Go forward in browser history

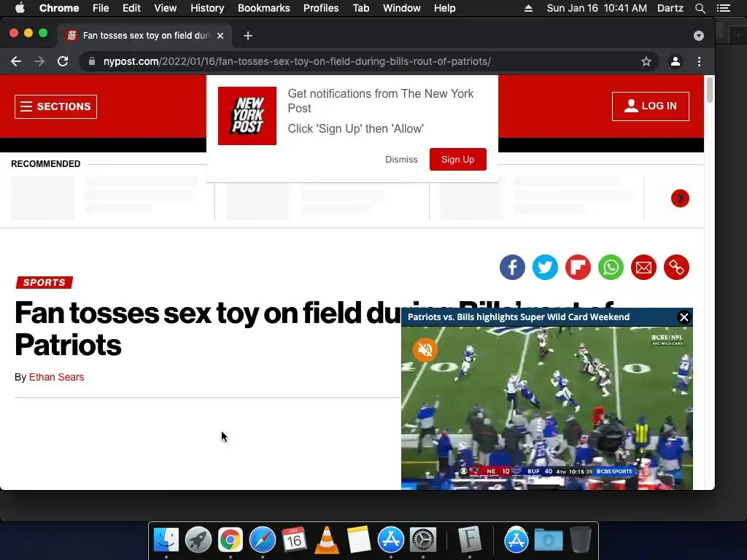click(39, 61)
